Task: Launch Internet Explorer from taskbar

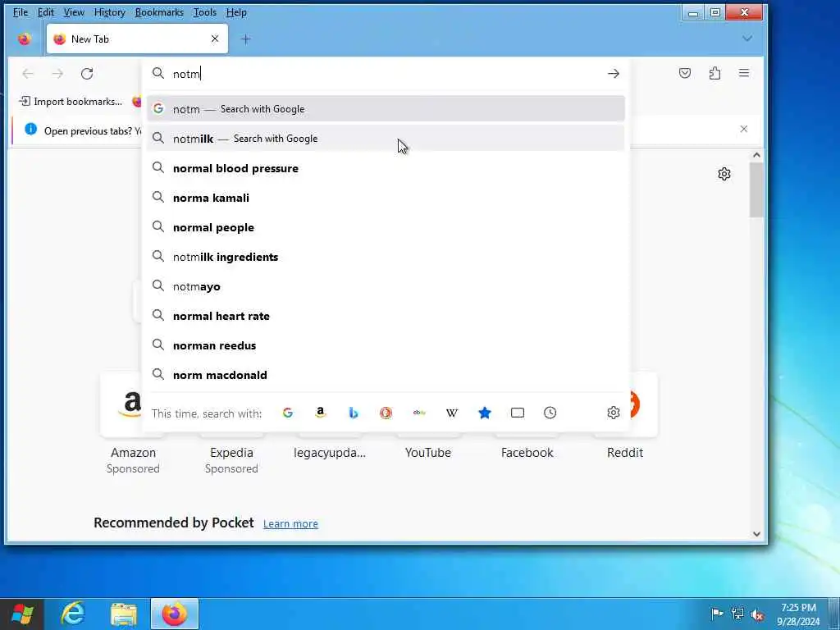Action: [x=73, y=614]
